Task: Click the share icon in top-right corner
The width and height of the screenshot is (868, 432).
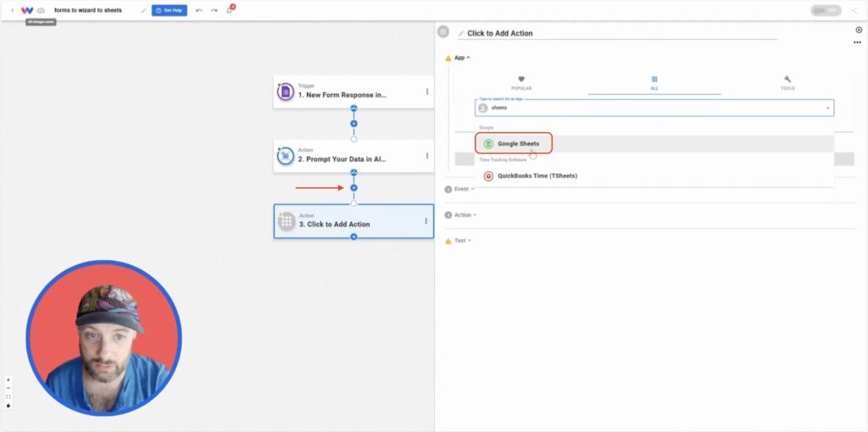Action: [x=854, y=10]
